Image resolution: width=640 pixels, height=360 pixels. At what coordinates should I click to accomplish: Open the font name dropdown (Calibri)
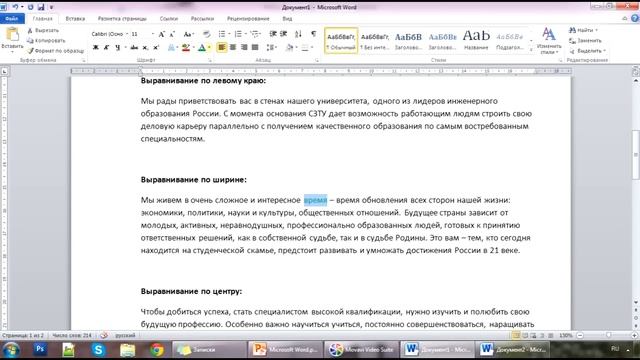(x=127, y=34)
